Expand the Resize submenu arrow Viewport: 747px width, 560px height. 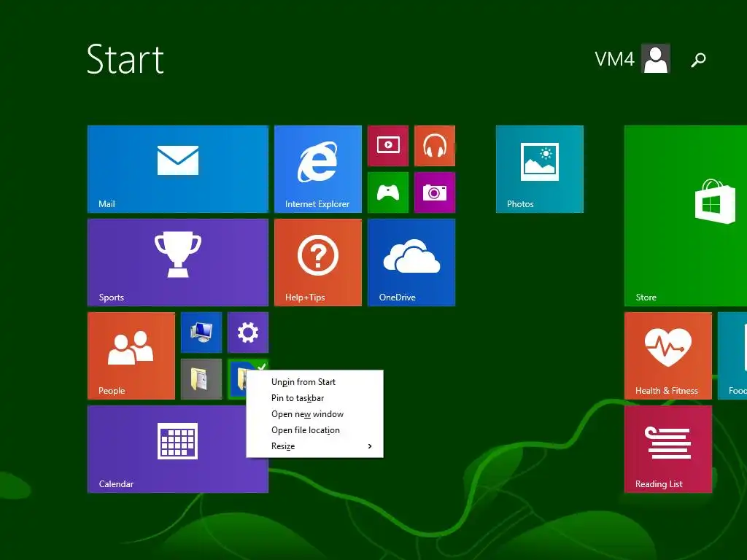370,446
